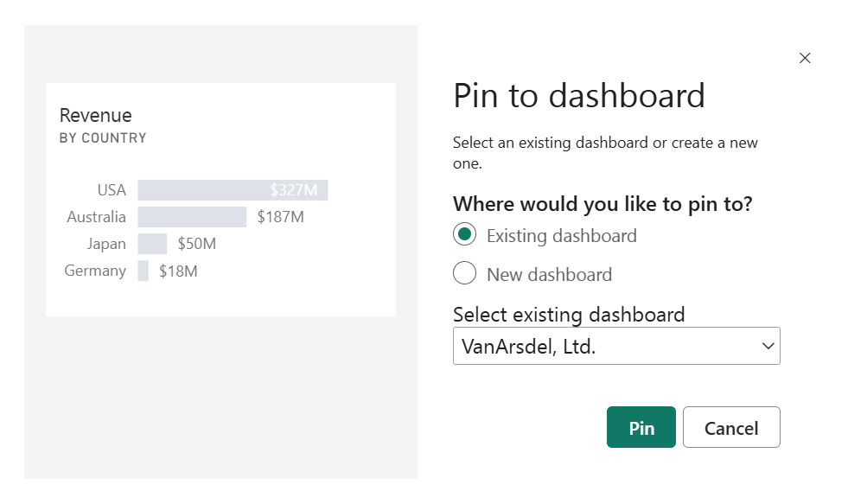
Task: Click the Australia axis label
Action: (97, 217)
